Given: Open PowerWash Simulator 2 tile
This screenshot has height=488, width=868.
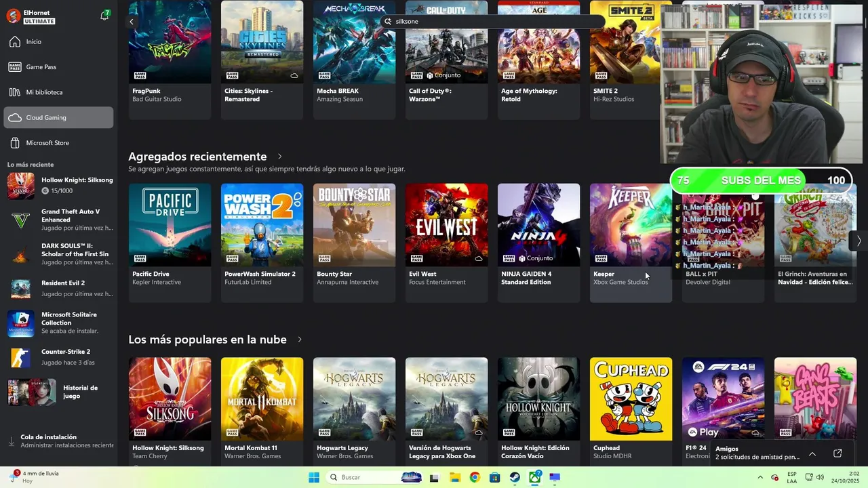Looking at the screenshot, I should click(262, 243).
